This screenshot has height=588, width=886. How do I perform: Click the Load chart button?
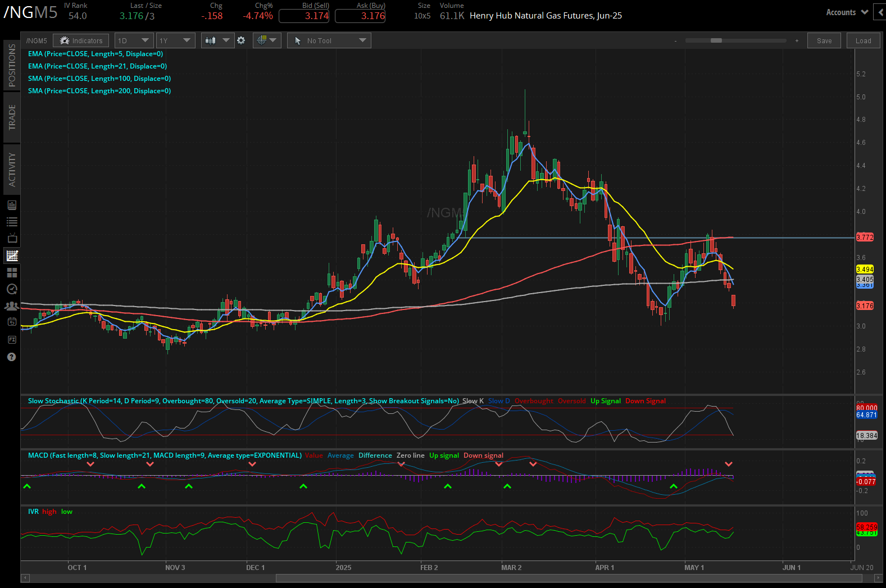(863, 40)
